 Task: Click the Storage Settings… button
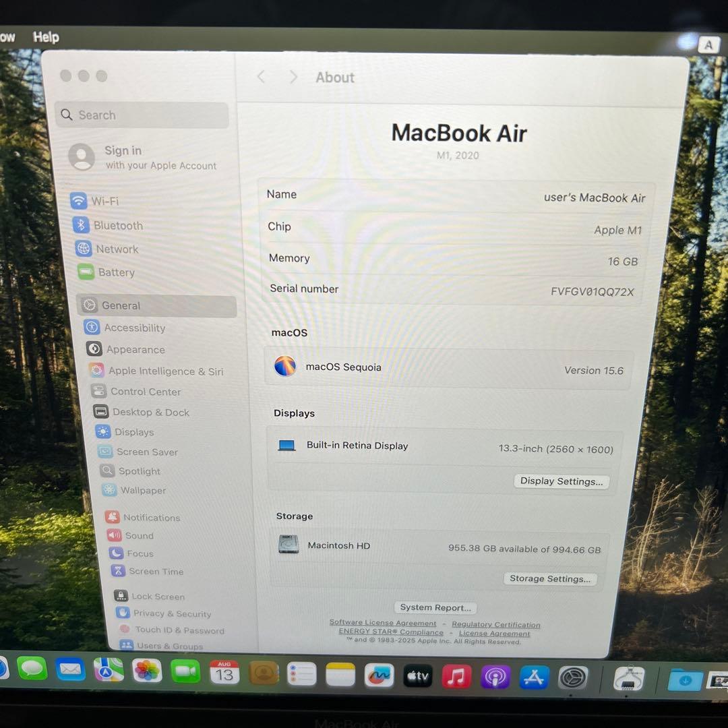click(550, 578)
